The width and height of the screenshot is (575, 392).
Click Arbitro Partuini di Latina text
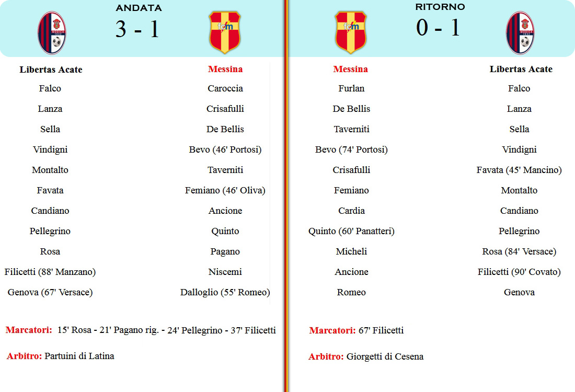pyautogui.click(x=61, y=356)
